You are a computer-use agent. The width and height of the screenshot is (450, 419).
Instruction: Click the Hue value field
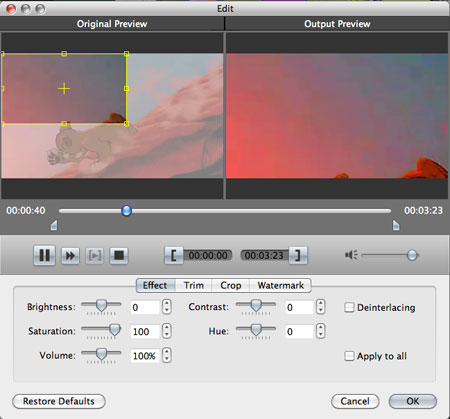[x=299, y=331]
